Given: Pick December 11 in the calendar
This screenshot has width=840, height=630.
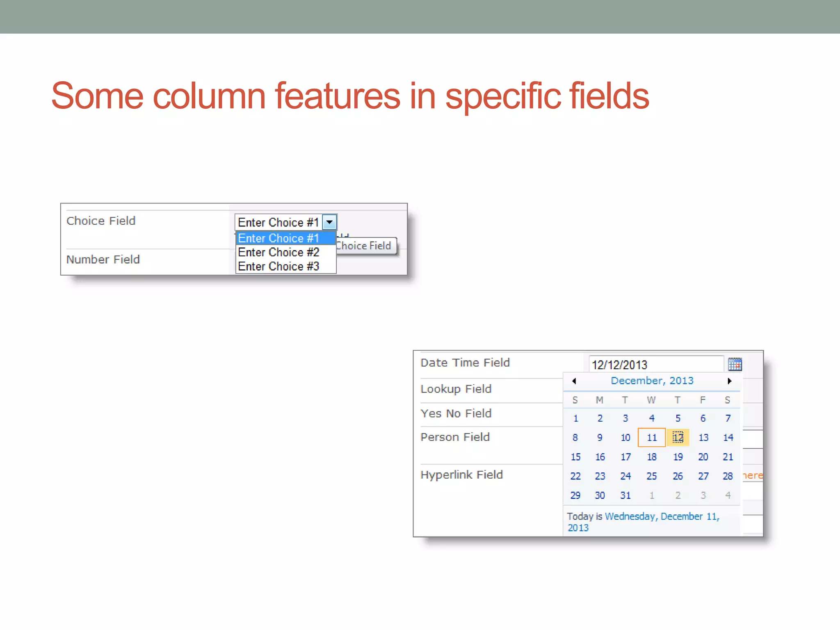Looking at the screenshot, I should [x=652, y=438].
